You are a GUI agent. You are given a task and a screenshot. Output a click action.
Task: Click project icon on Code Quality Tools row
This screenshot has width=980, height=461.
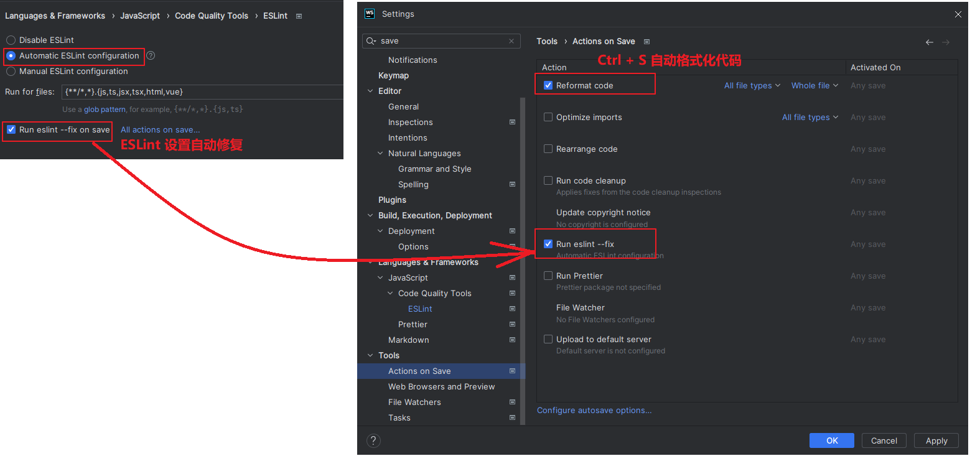click(x=513, y=293)
